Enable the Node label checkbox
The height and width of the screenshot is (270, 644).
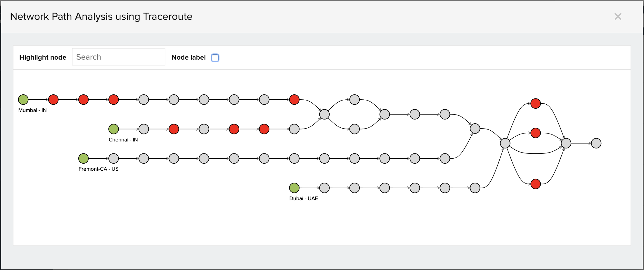pyautogui.click(x=215, y=58)
